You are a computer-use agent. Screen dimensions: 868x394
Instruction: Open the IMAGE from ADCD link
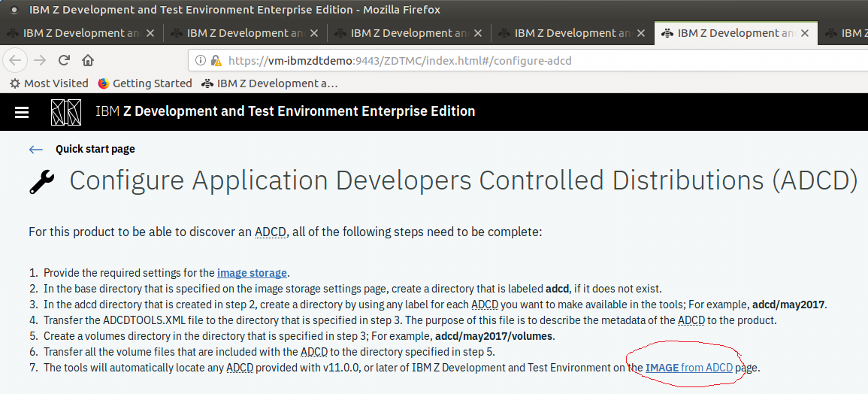pyautogui.click(x=689, y=368)
